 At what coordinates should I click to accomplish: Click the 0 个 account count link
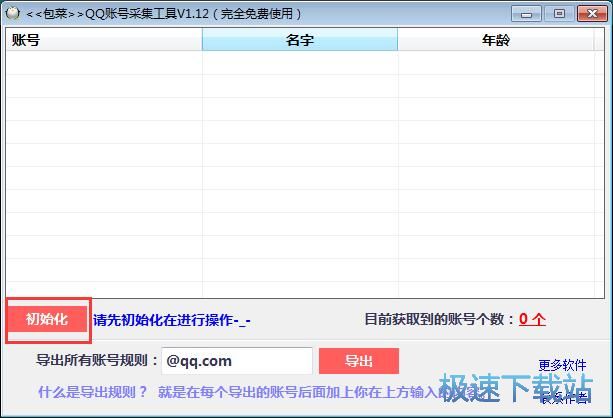(532, 319)
